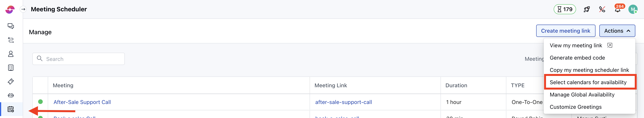644x118 pixels.
Task: Click the phone call icon in header
Action: pos(602,9)
